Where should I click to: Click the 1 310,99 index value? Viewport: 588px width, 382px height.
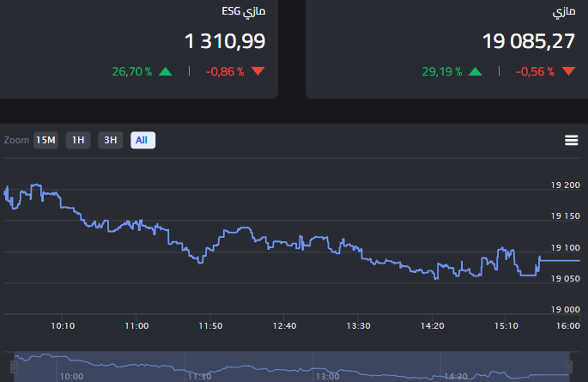click(225, 41)
